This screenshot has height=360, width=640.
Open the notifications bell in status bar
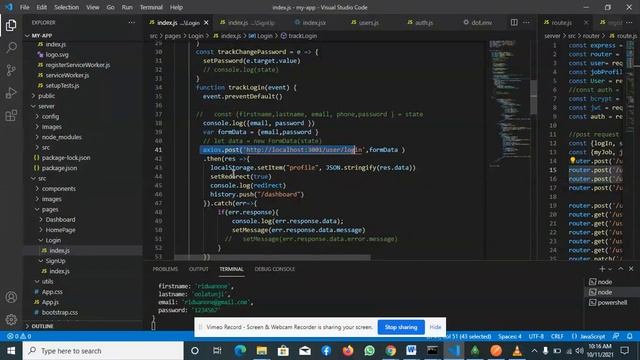pos(630,336)
